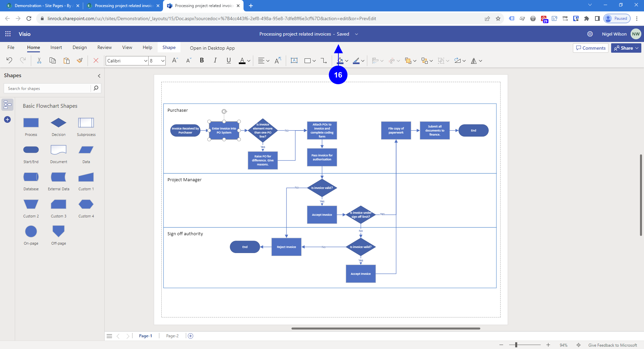Select the Connector tool
The image size is (644, 349).
[x=324, y=60]
